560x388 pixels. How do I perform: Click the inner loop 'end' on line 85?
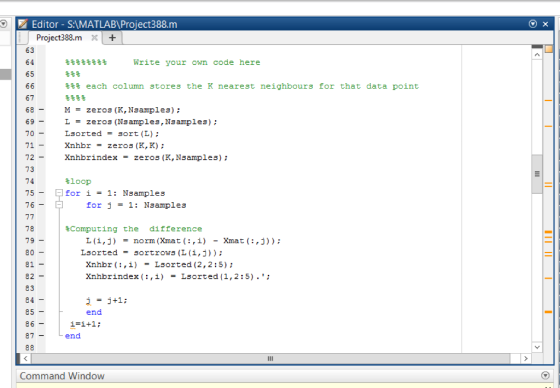click(x=94, y=312)
